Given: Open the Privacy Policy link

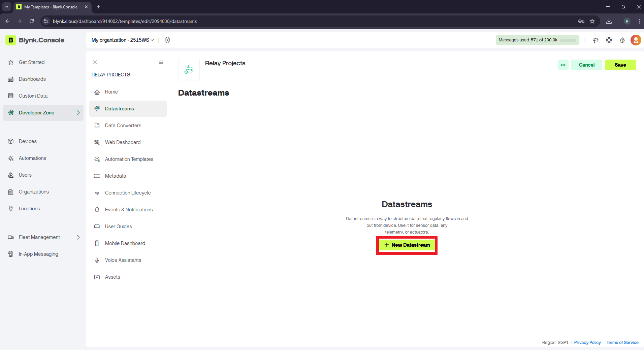Looking at the screenshot, I should coord(587,343).
